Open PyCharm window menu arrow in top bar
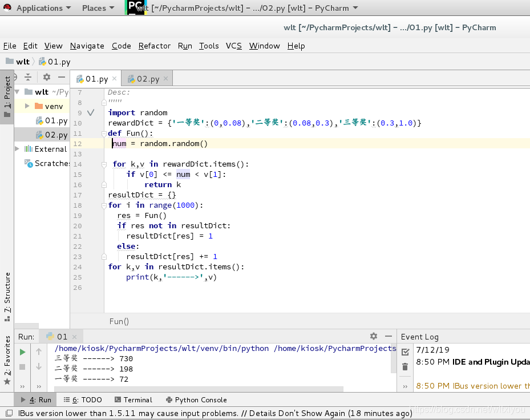This screenshot has width=530, height=420. pyautogui.click(x=355, y=8)
